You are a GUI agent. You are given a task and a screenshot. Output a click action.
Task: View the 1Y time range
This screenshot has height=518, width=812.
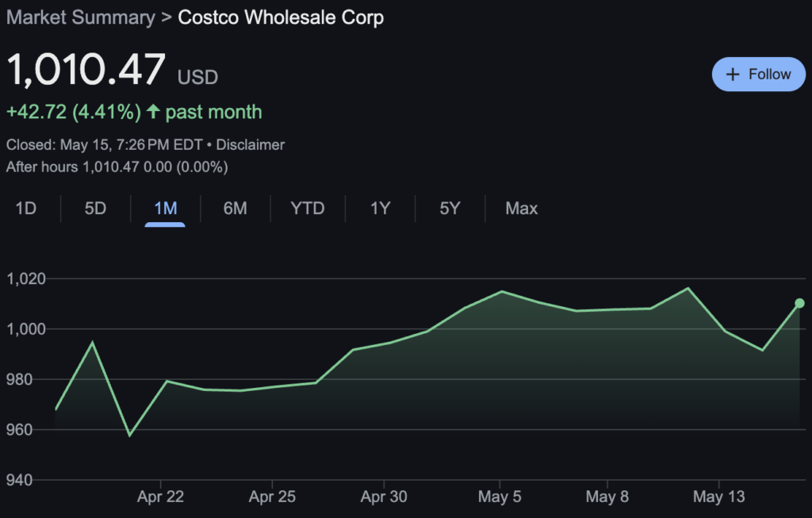click(x=380, y=209)
